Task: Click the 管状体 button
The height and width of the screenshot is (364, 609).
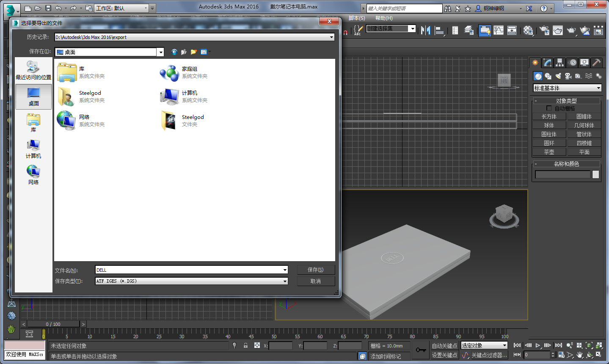Action: click(x=584, y=134)
